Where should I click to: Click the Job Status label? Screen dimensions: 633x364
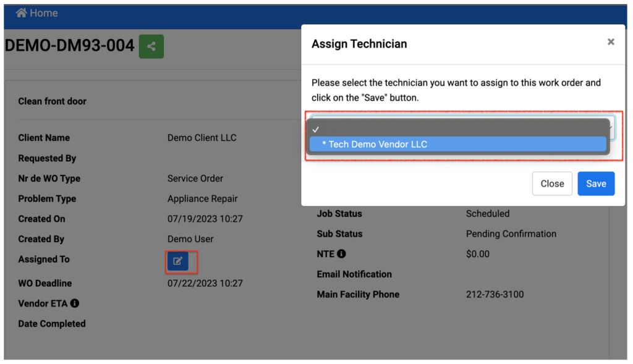(x=339, y=213)
